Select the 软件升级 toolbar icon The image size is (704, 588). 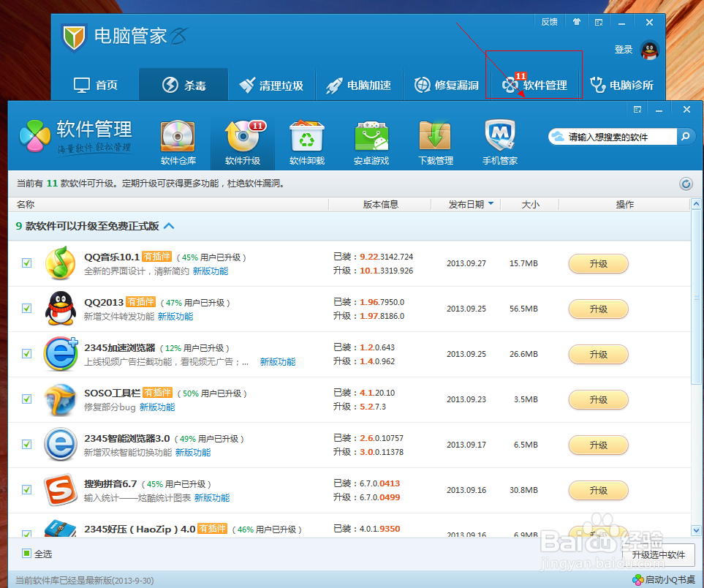pyautogui.click(x=242, y=141)
